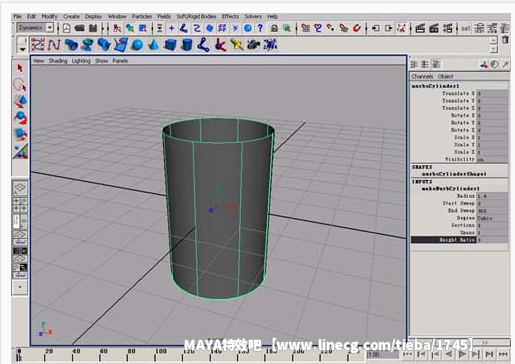Toggle snap to points plus icon
The image size is (515, 364).
tap(171, 28)
